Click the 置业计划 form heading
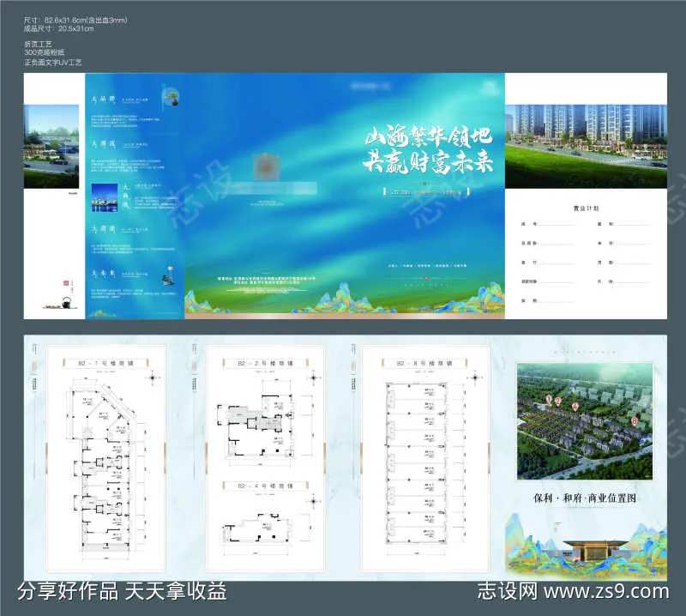686x616 pixels. tap(586, 208)
